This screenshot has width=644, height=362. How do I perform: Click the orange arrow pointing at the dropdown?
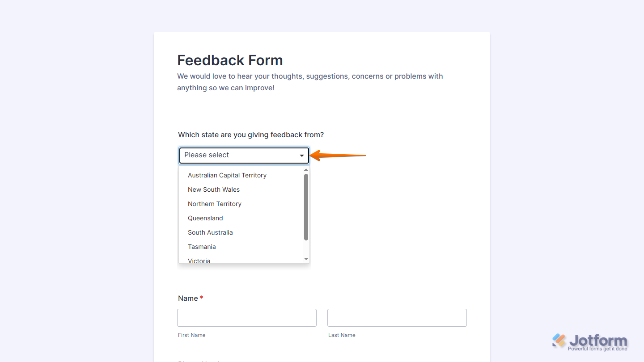tap(339, 156)
